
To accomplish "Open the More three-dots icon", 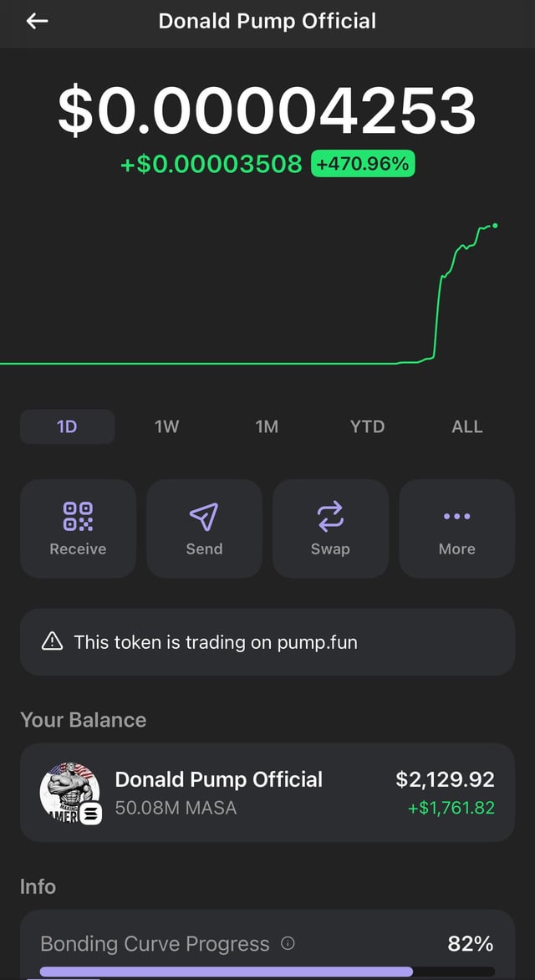I will [x=456, y=517].
